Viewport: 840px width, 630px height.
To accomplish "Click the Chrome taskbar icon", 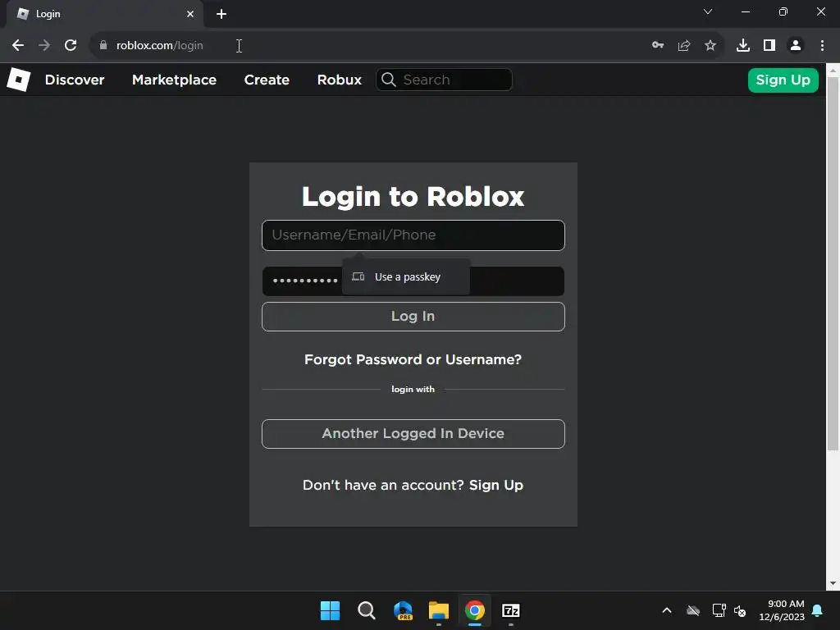I will coord(475,610).
